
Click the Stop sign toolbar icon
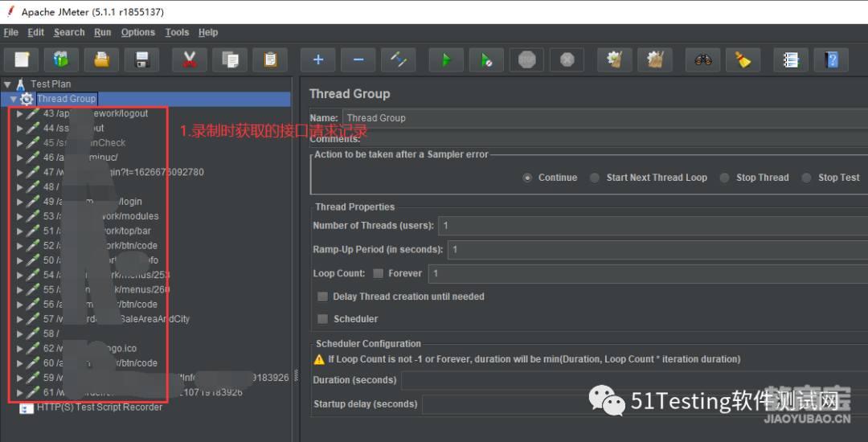[527, 59]
